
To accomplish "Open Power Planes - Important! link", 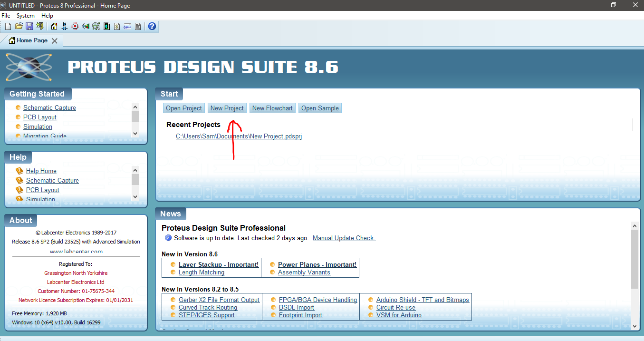I will click(317, 264).
